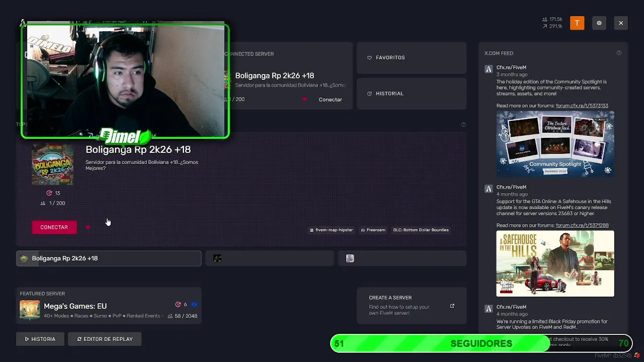Click the Boliganga Rp 2k26 +18 large title
644x362 pixels.
[x=138, y=149]
